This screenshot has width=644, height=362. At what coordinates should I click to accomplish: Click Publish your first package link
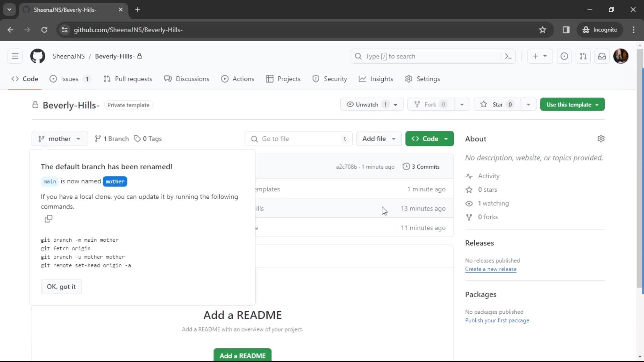(x=497, y=320)
